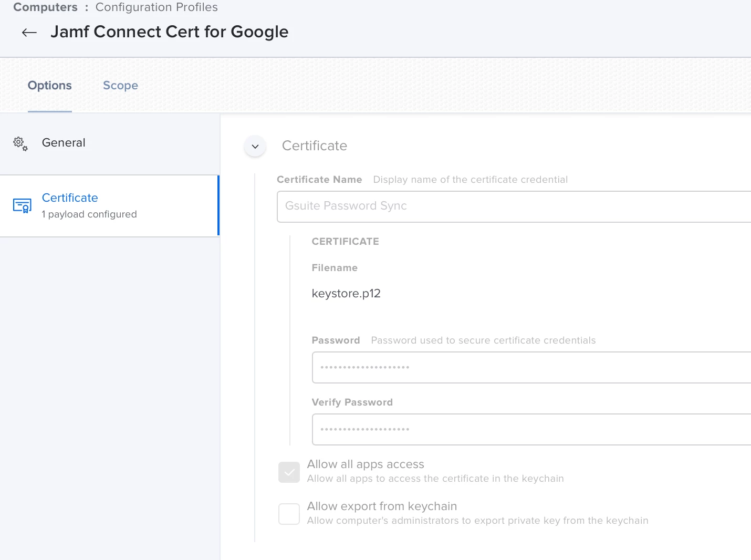This screenshot has width=751, height=560.
Task: Go back using the left arrow icon
Action: [x=29, y=33]
